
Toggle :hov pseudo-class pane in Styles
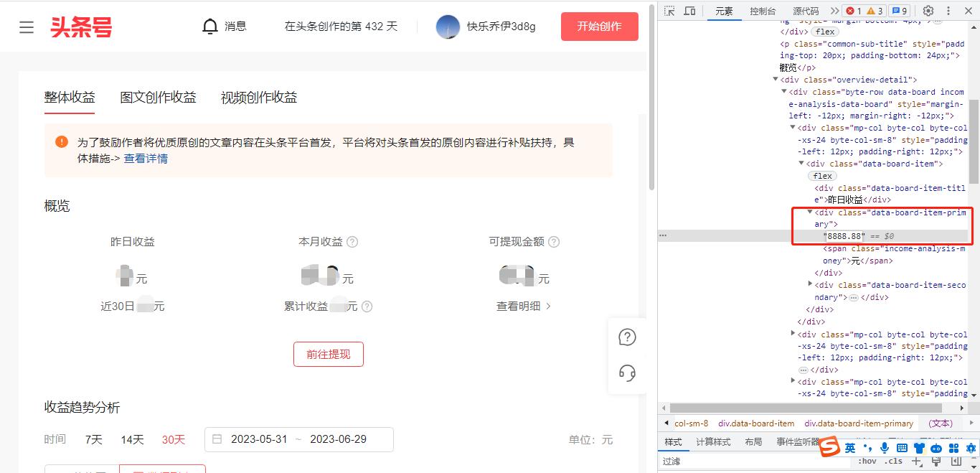click(867, 461)
